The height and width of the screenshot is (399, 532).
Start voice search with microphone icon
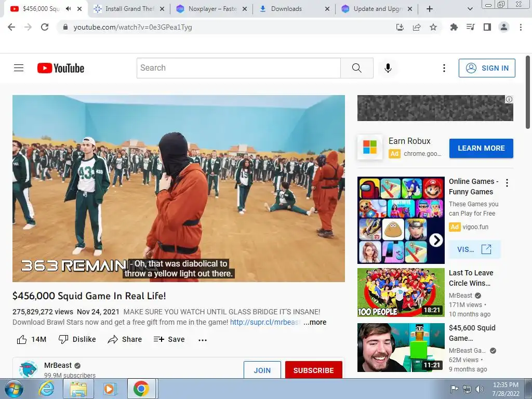(388, 68)
